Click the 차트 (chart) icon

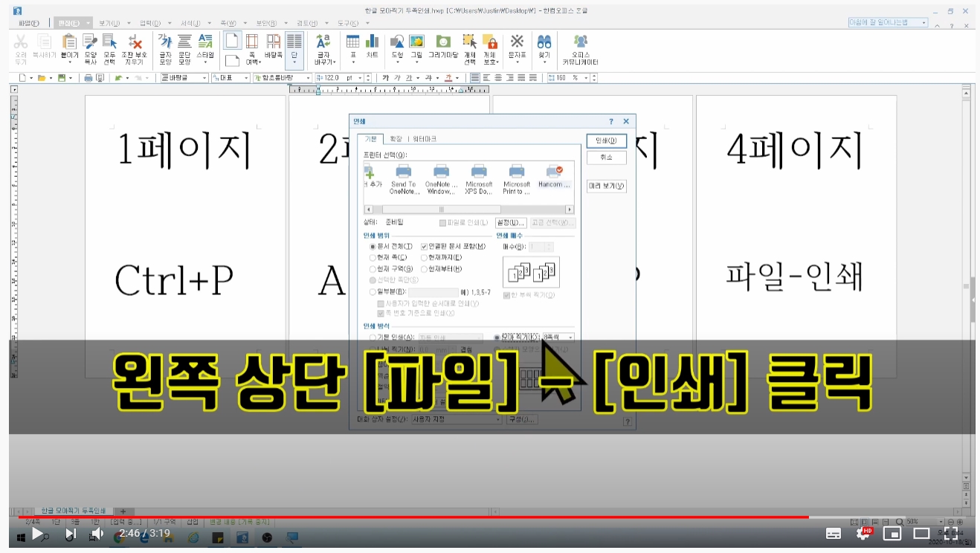click(373, 42)
